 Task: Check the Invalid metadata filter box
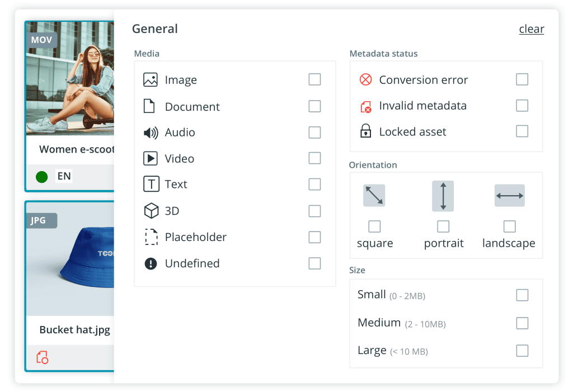click(x=522, y=106)
